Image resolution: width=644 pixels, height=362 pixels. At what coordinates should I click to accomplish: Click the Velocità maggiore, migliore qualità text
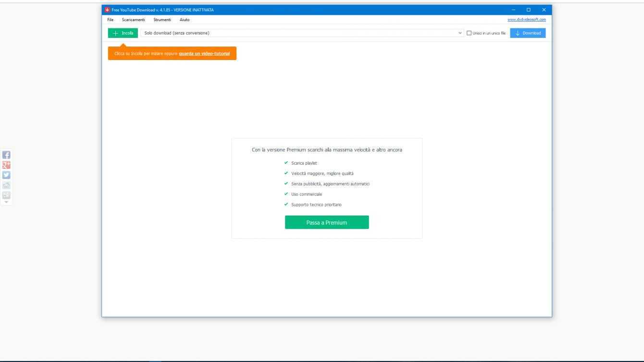pos(322,173)
